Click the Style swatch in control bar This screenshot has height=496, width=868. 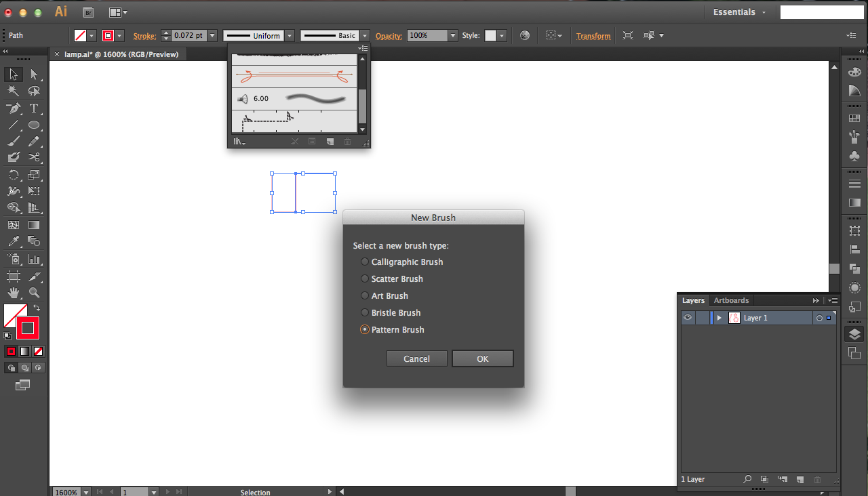pyautogui.click(x=490, y=35)
